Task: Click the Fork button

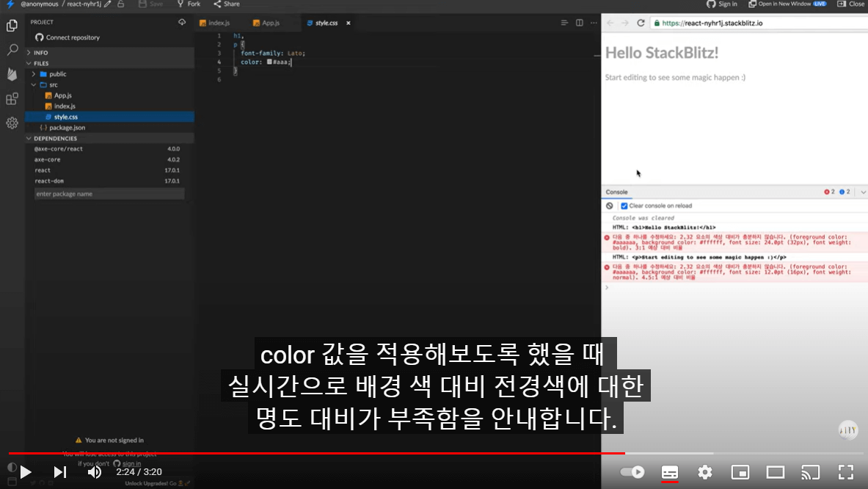Action: [189, 4]
